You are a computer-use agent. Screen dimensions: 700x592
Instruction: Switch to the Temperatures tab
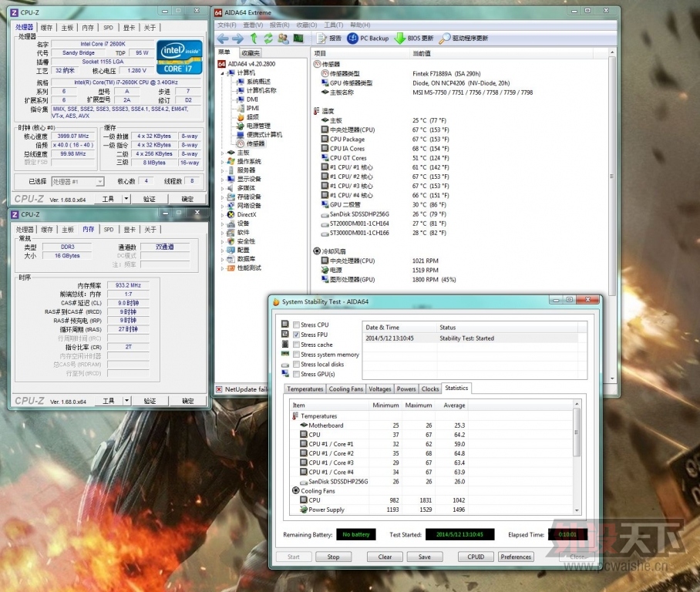[x=305, y=388]
